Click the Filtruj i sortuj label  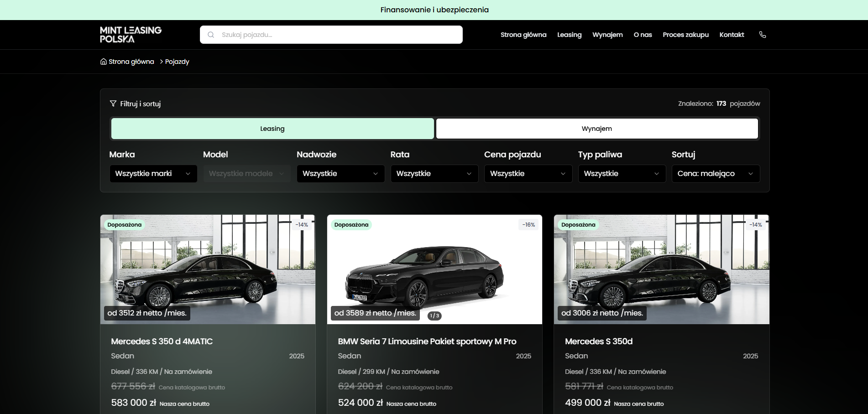(x=141, y=104)
